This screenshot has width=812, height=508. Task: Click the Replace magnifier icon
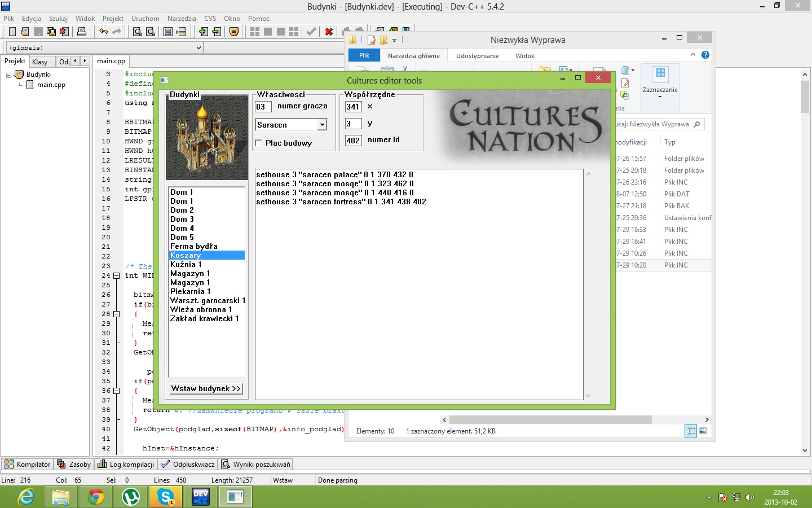click(151, 32)
